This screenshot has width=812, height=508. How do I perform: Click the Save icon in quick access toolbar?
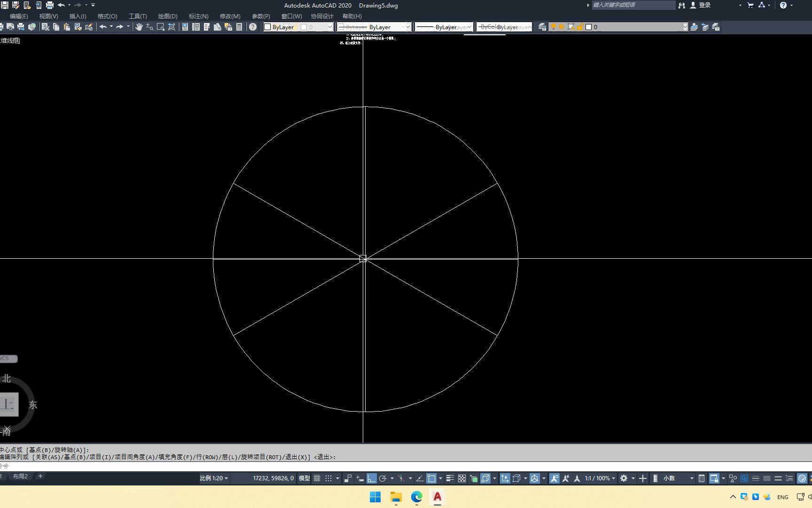tap(5, 5)
